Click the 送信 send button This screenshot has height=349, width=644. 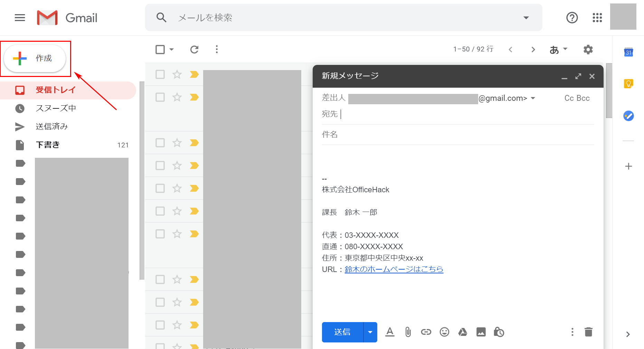pyautogui.click(x=342, y=332)
